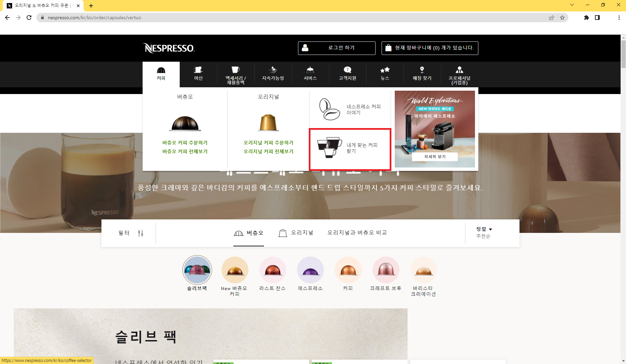This screenshot has width=626, height=364.
Task: Click the filter sliders icon
Action: pyautogui.click(x=141, y=233)
